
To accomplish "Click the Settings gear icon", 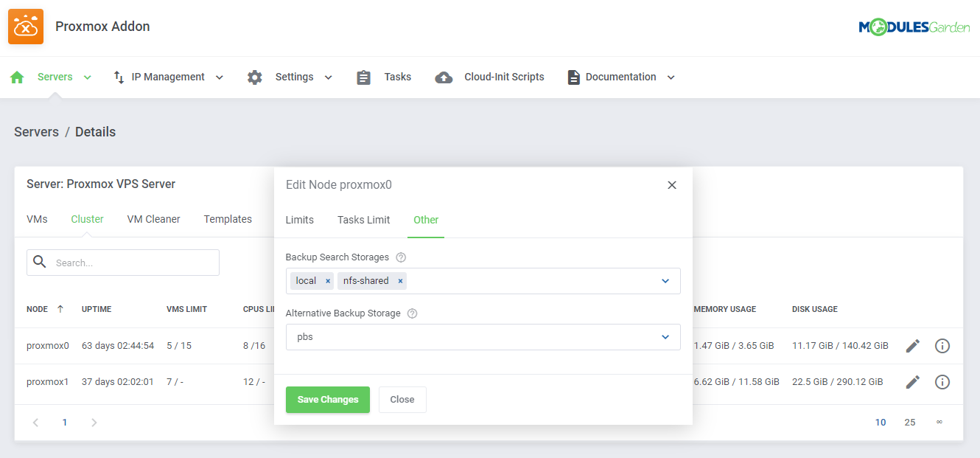I will [254, 77].
